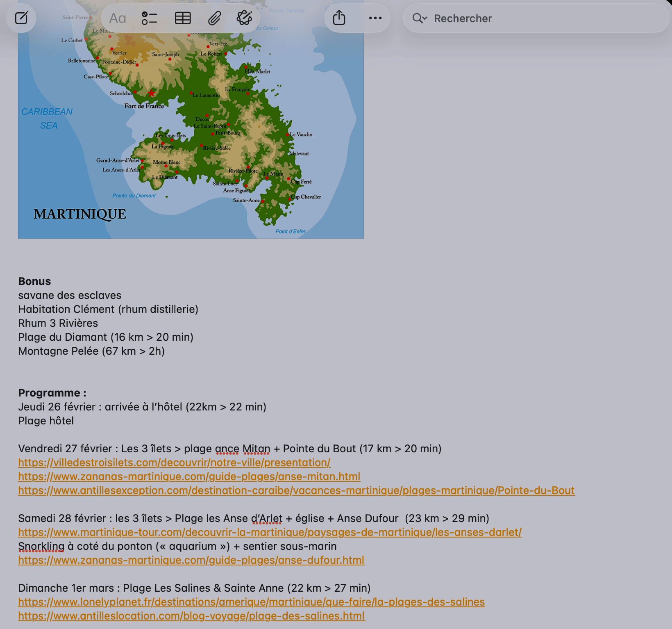Image resolution: width=672 pixels, height=629 pixels.
Task: Click the 'CARIBBEAN SEA' label on the map
Action: (x=47, y=119)
